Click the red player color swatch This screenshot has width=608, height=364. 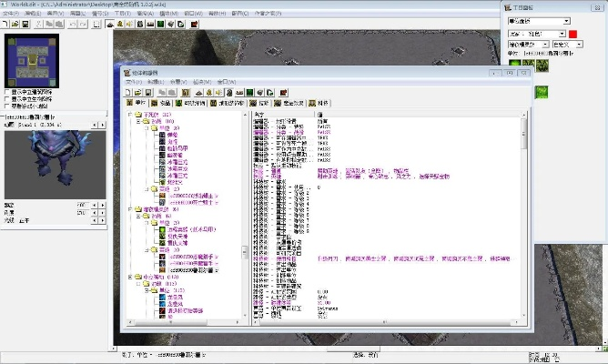tap(573, 33)
